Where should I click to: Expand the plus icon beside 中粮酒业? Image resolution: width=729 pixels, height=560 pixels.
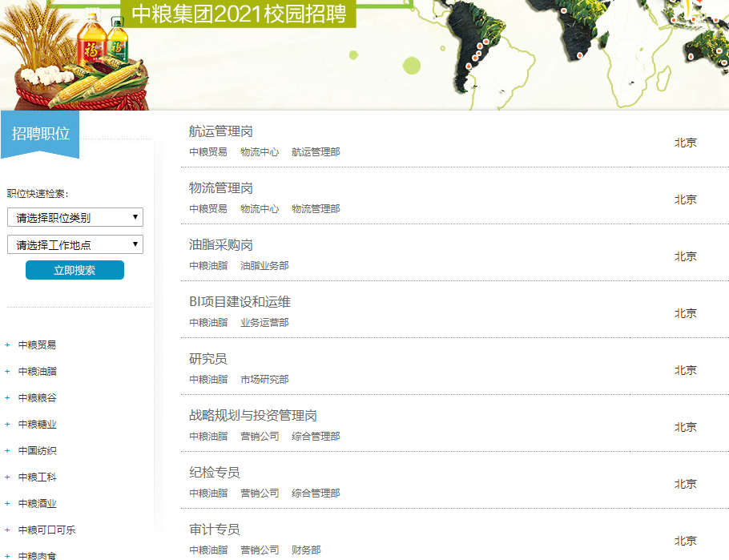pyautogui.click(x=7, y=504)
